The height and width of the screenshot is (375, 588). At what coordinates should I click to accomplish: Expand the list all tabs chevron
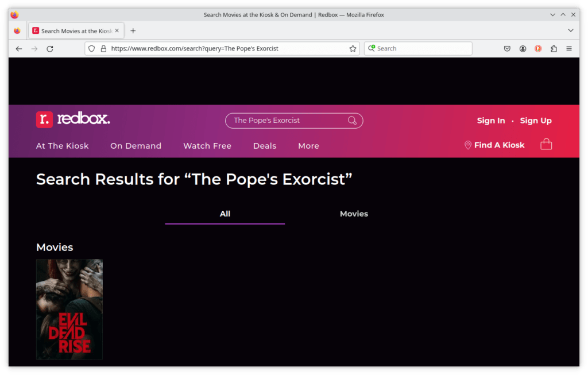pyautogui.click(x=570, y=30)
